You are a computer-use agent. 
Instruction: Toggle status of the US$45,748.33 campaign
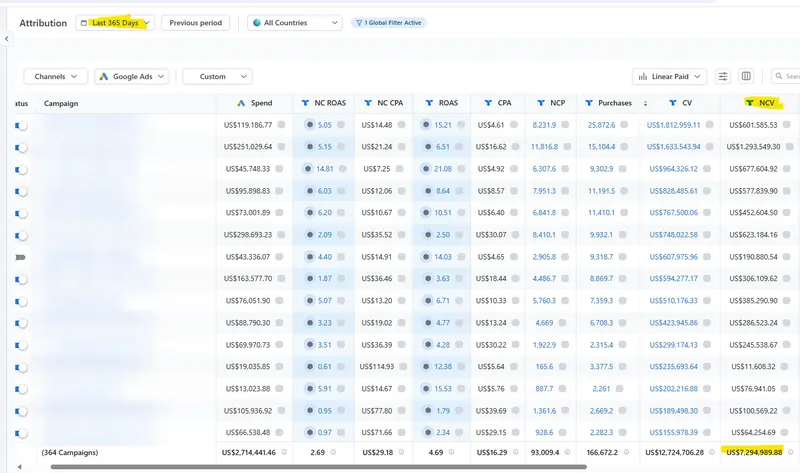tap(21, 169)
